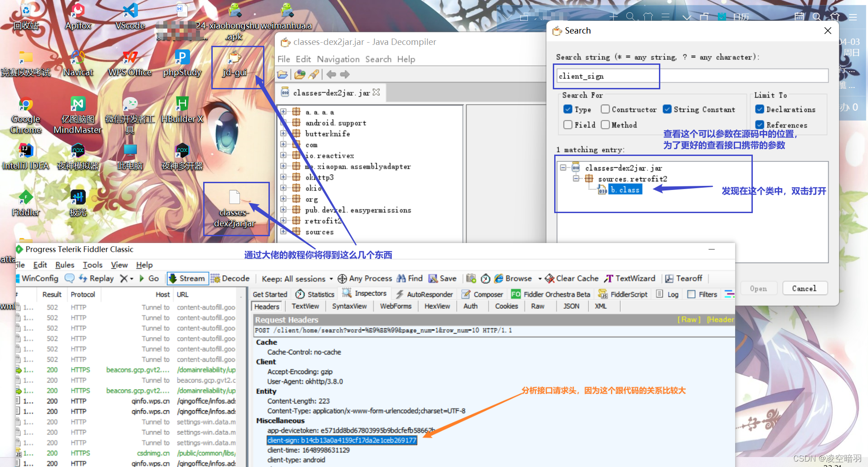Switch to AutoResponder tab

tap(424, 294)
